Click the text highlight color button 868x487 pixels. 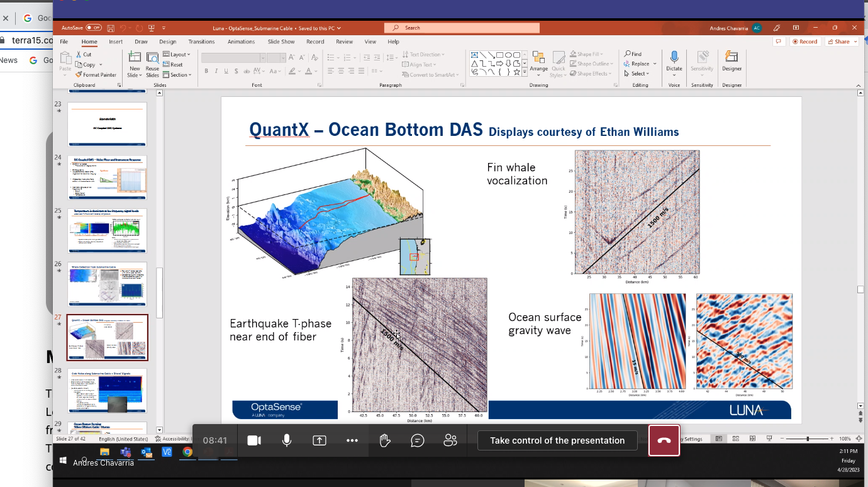[292, 71]
